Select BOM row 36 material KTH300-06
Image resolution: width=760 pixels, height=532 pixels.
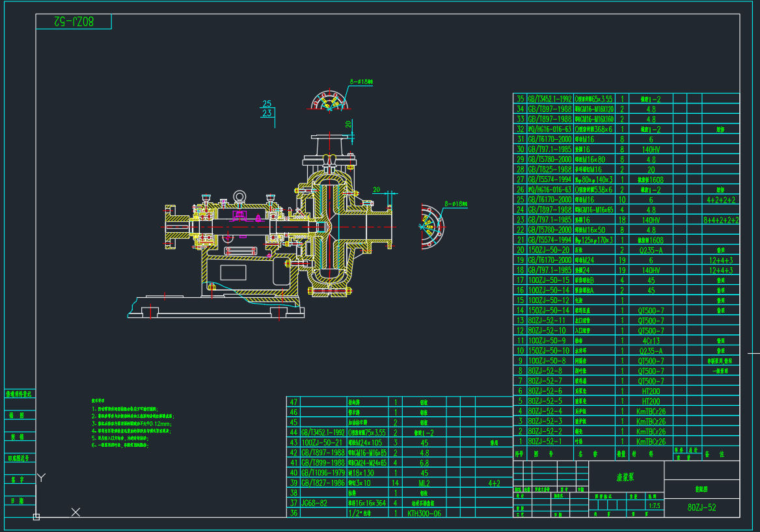click(424, 513)
